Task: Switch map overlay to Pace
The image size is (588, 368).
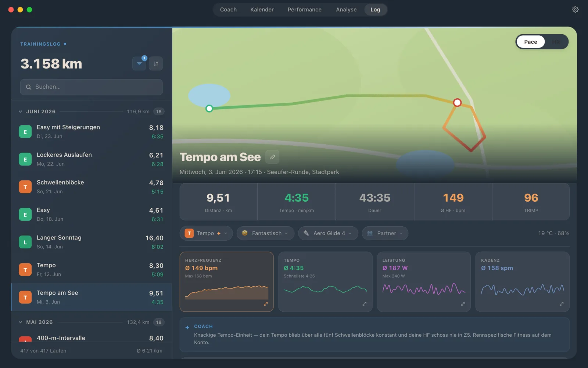Action: coord(530,42)
